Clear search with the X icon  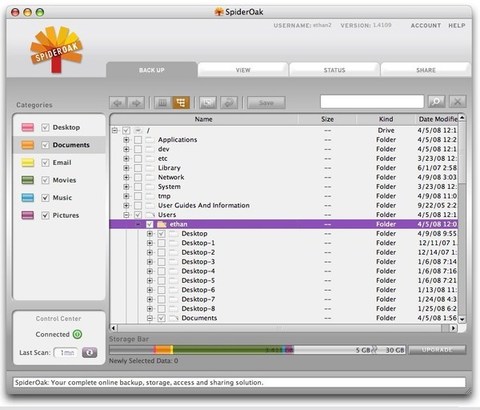coord(458,102)
